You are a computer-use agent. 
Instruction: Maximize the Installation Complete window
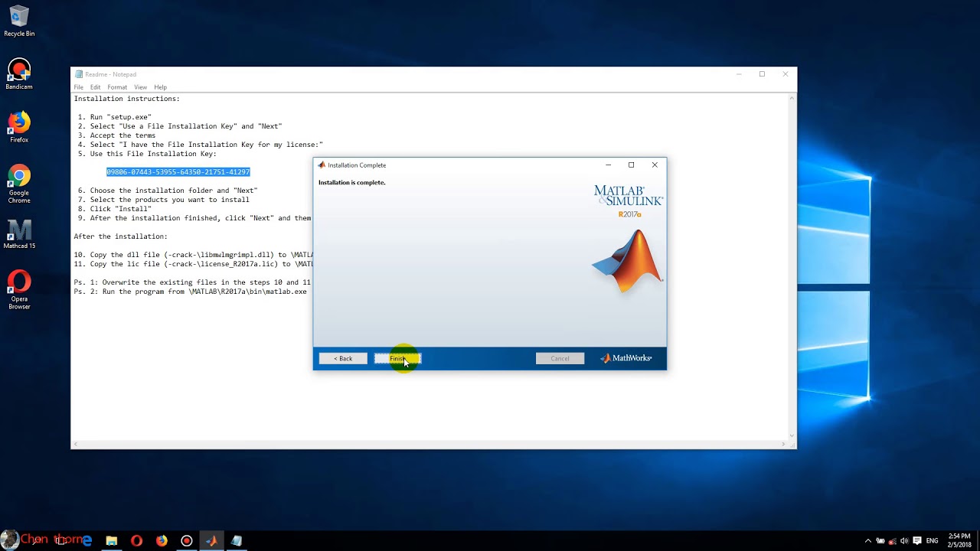631,165
